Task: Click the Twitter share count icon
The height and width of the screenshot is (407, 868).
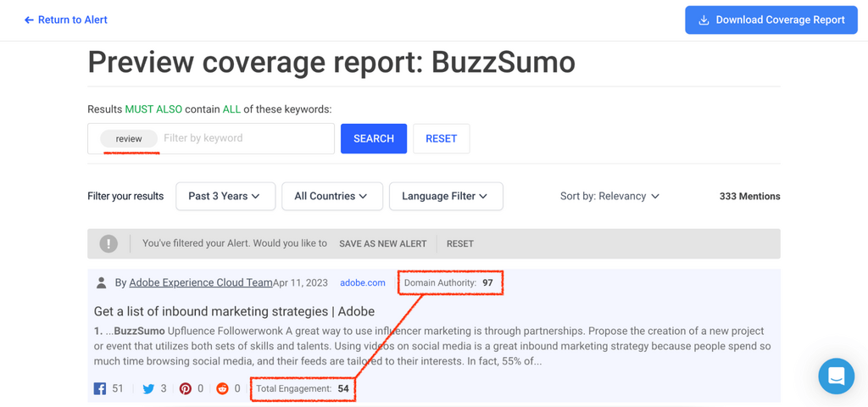Action: coord(148,388)
